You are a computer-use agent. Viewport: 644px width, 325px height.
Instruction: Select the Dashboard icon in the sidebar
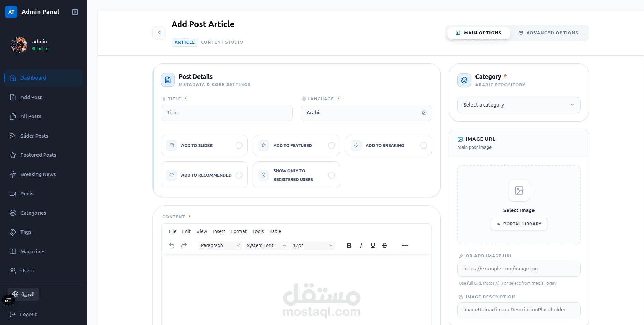click(x=13, y=78)
